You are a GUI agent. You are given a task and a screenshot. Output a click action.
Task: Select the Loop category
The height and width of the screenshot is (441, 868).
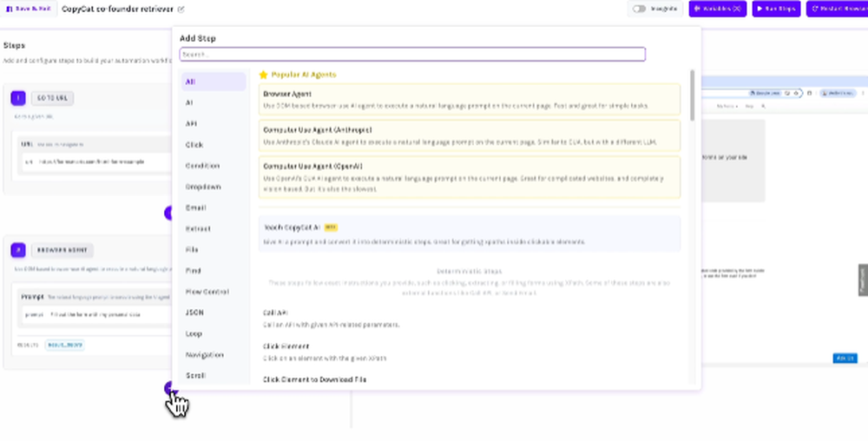tap(214, 333)
